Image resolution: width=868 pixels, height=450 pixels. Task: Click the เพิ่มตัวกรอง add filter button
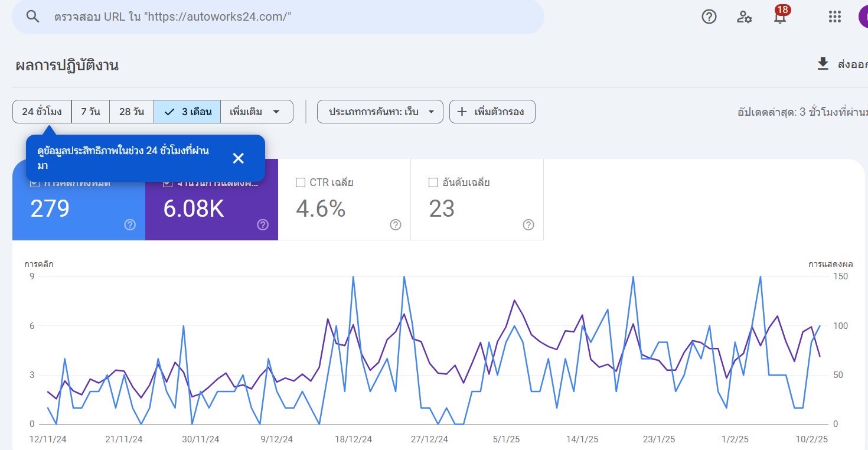tap(492, 112)
